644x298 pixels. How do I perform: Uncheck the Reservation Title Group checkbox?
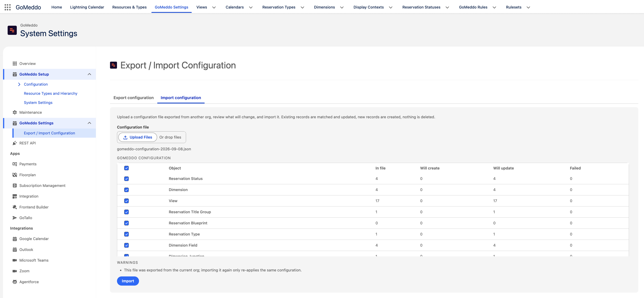127,212
